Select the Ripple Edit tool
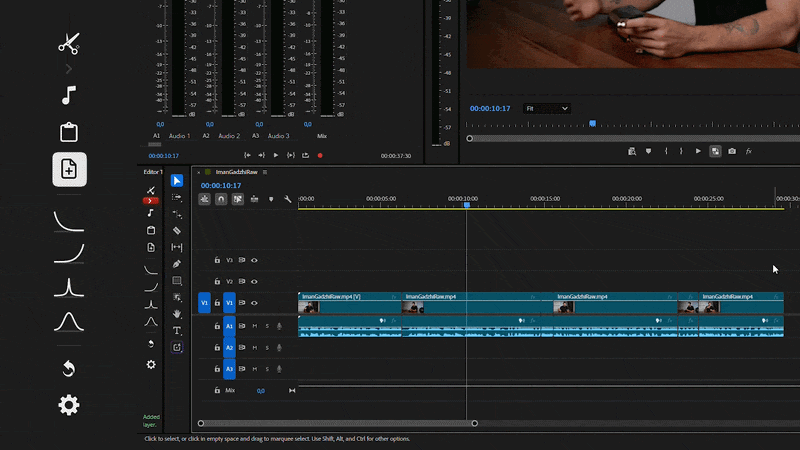This screenshot has height=450, width=800. [177, 214]
